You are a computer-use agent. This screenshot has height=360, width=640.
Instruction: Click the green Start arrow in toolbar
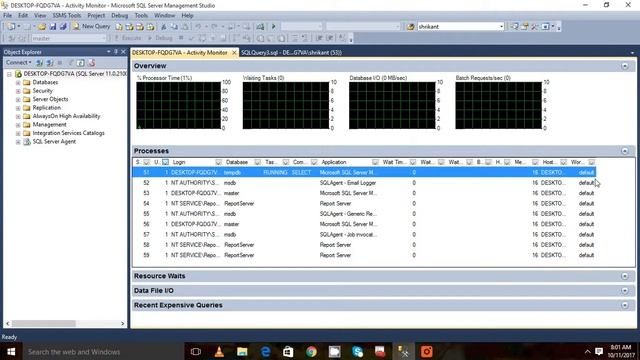coord(273,27)
